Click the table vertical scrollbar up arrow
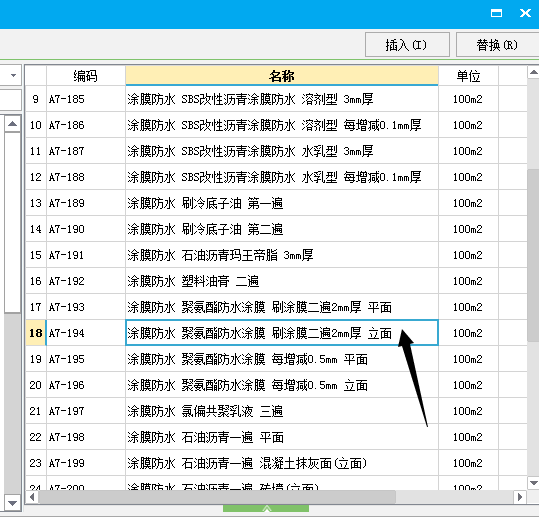This screenshot has height=517, width=539. pyautogui.click(x=533, y=72)
